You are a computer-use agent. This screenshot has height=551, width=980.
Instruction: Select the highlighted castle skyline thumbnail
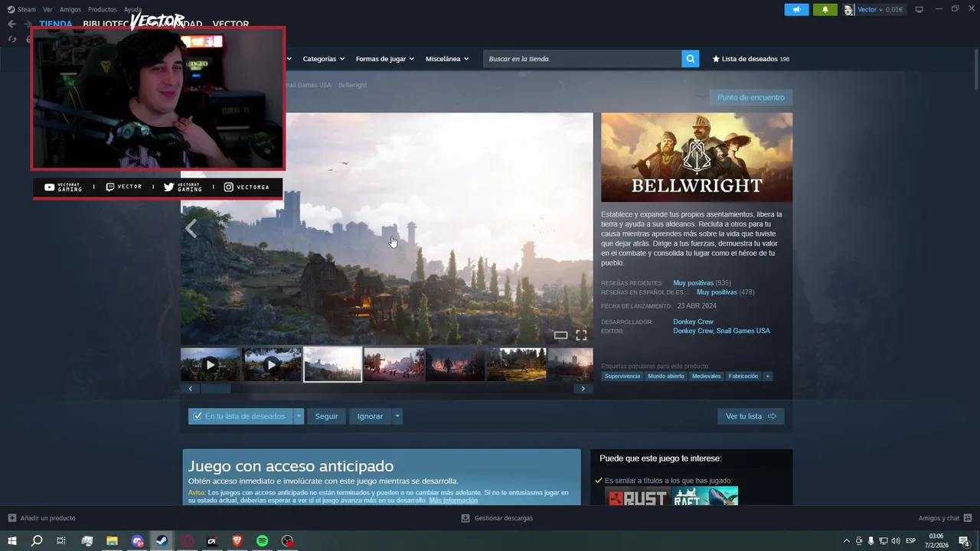pos(333,365)
